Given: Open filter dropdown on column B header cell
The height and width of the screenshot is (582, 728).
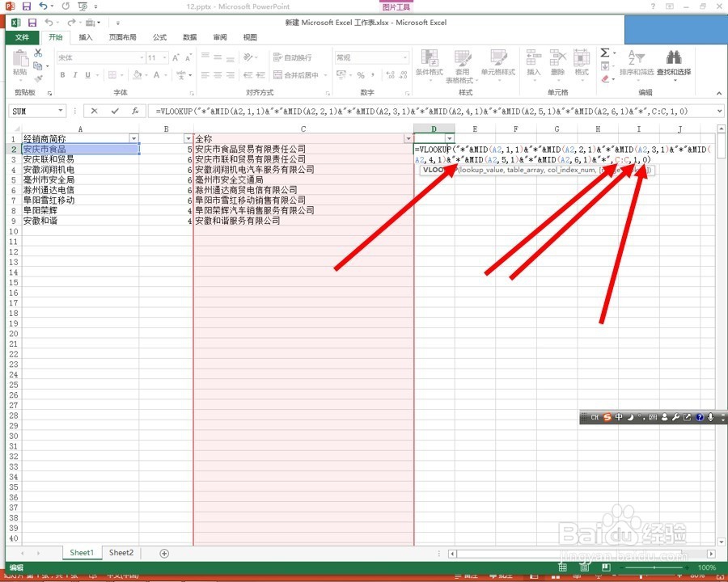Looking at the screenshot, I should click(188, 138).
